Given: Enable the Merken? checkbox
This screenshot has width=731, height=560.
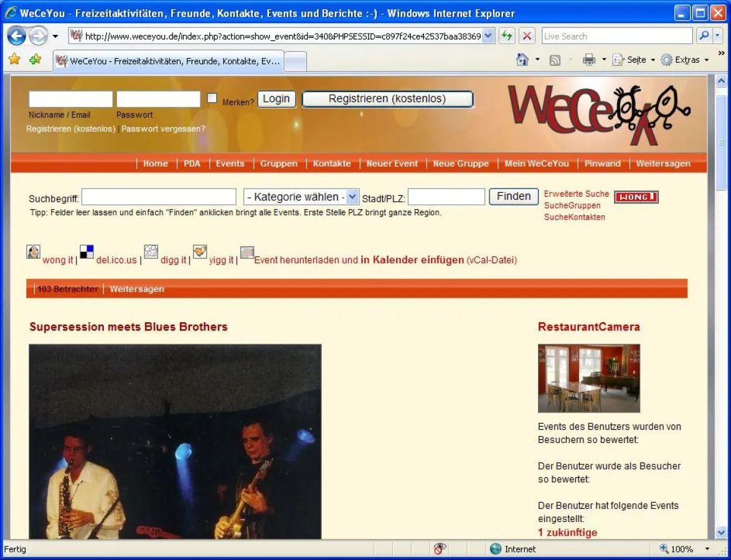Looking at the screenshot, I should coord(212,98).
